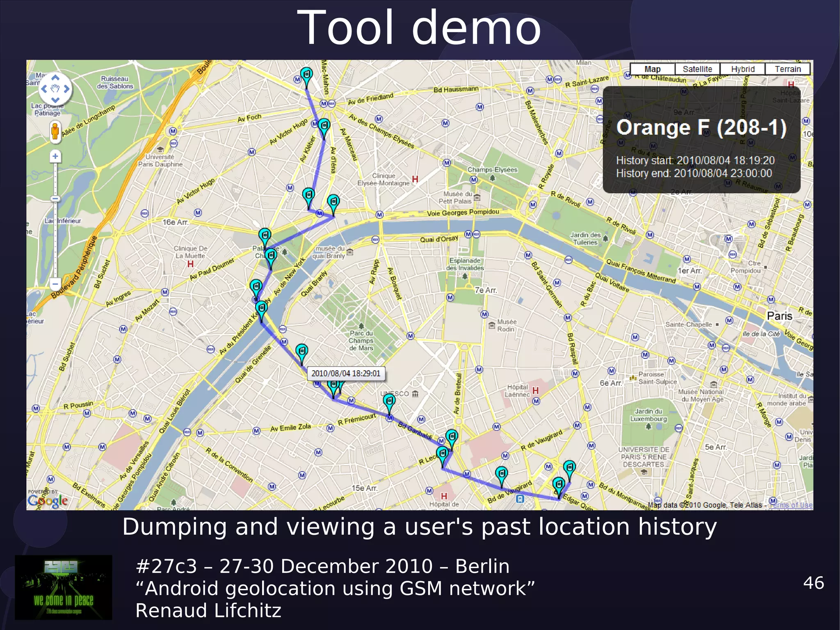Click the hand icon in pan control center

coord(55,89)
